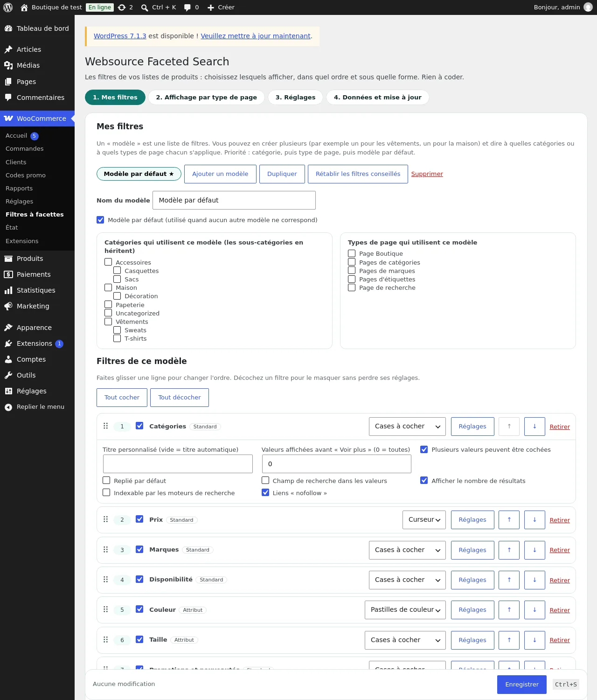Move the Couleur filter down with the arrow

535,610
